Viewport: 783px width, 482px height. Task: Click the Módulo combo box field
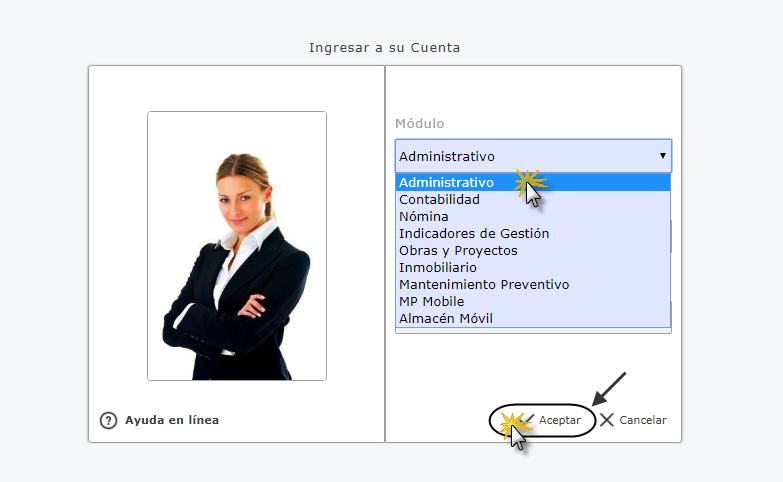click(533, 156)
